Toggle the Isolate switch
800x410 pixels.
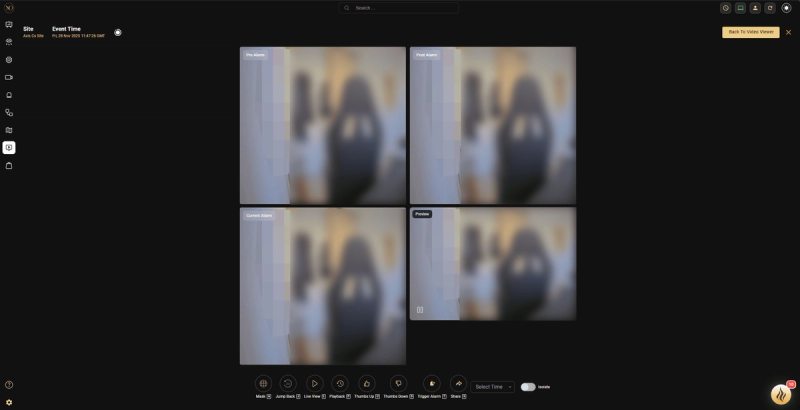[x=528, y=387]
